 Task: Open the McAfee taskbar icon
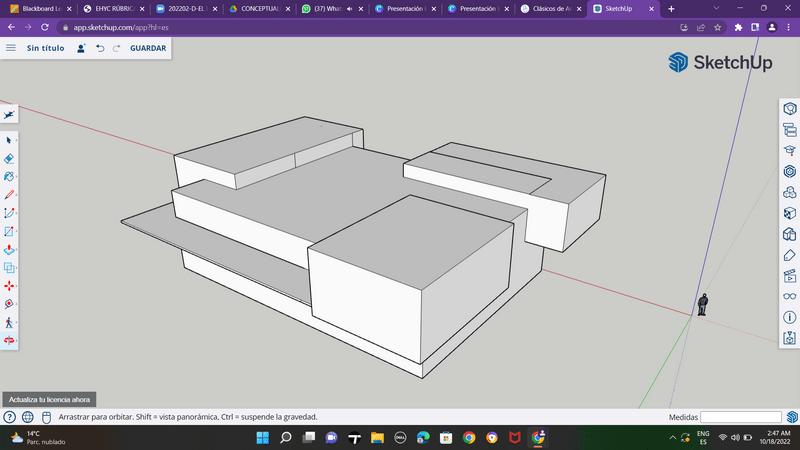point(515,438)
